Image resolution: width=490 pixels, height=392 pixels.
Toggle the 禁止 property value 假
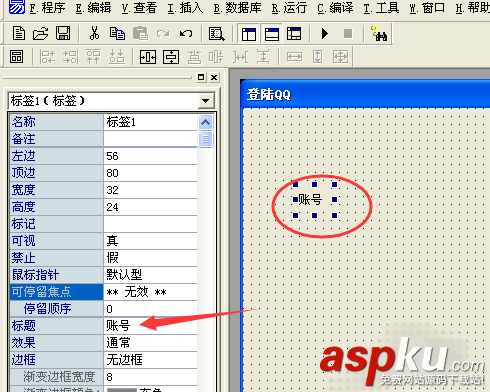click(x=150, y=258)
